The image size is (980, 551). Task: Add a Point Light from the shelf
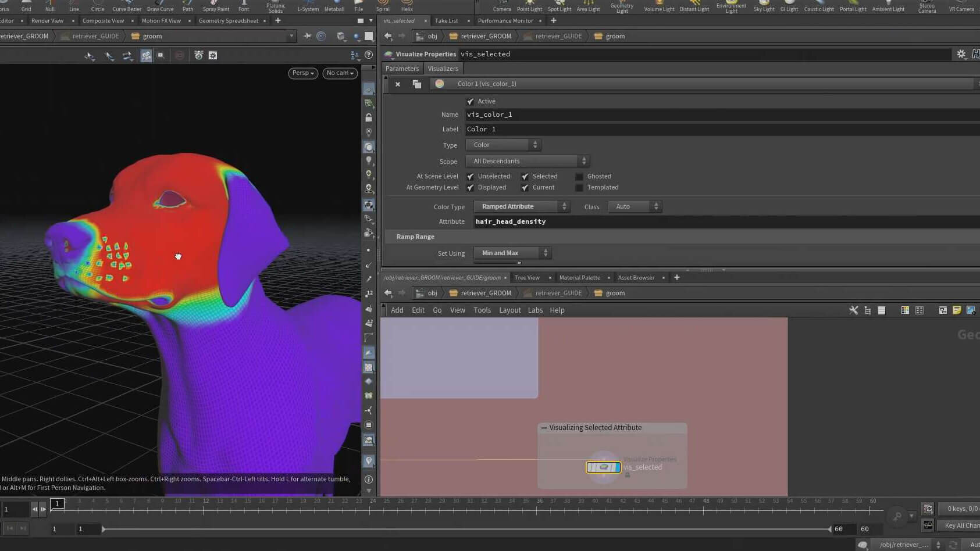529,6
